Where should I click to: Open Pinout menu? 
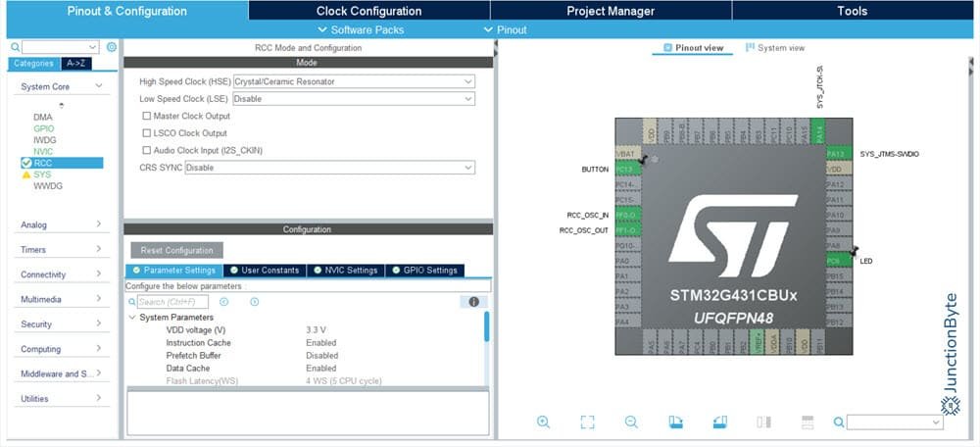(506, 30)
